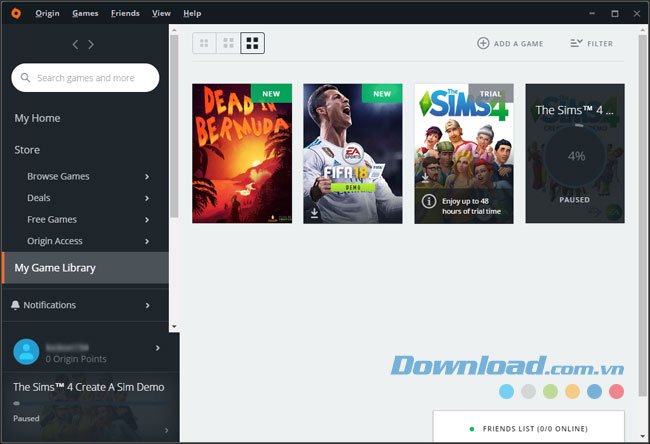Click the search magnifier icon
This screenshot has width=650, height=444.
coord(25,78)
